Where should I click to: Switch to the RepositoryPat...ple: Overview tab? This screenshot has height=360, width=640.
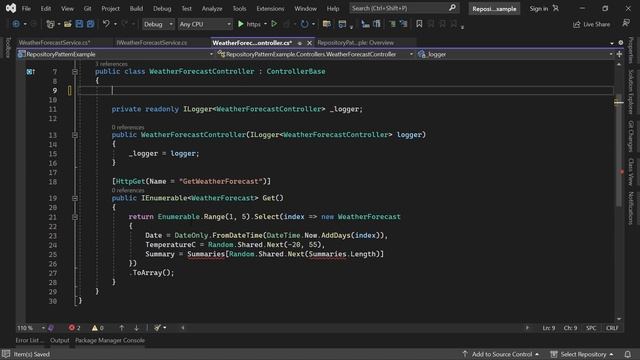pos(356,42)
